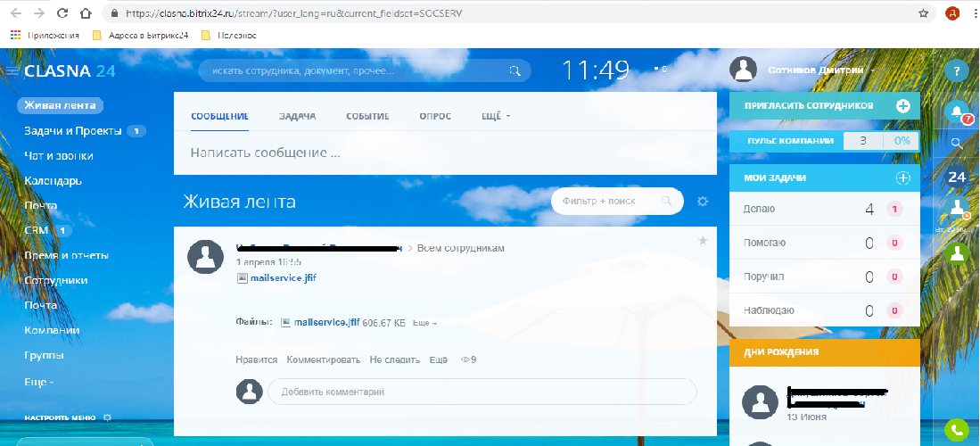Open Чат и звонки menu item

[58, 156]
